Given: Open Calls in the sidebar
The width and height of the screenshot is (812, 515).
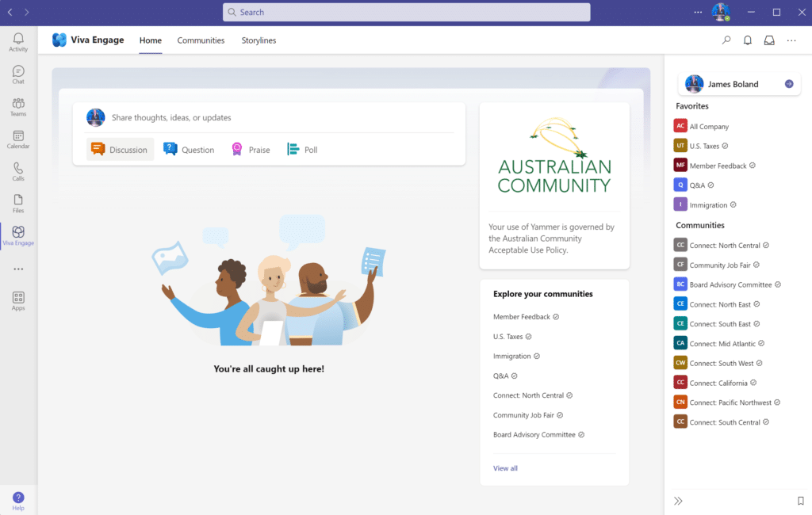Looking at the screenshot, I should point(18,171).
